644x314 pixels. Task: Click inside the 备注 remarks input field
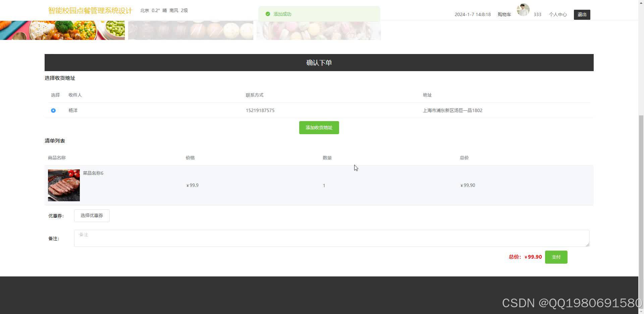pos(331,238)
